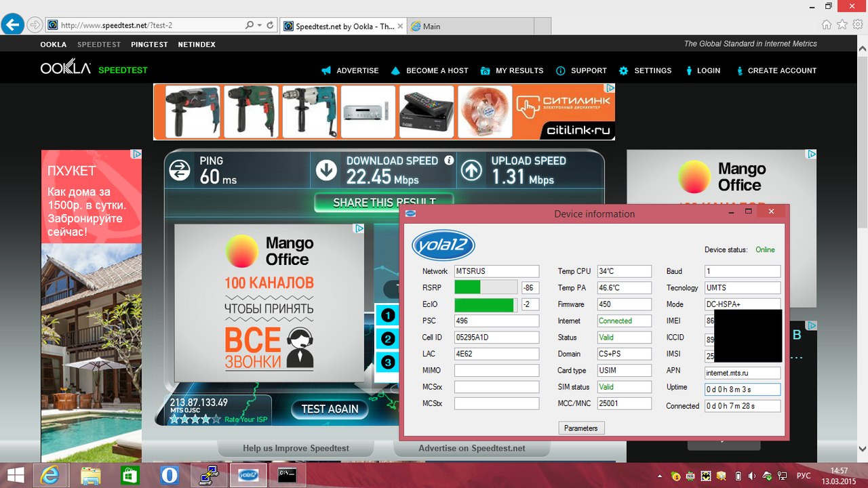Open the PuTTY taskbar icon

pyautogui.click(x=208, y=475)
